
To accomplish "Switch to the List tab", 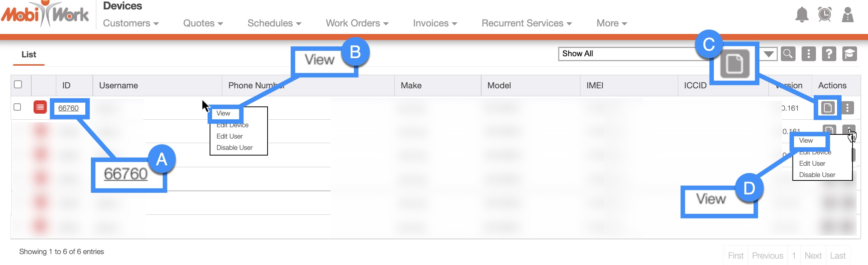I will click(29, 55).
